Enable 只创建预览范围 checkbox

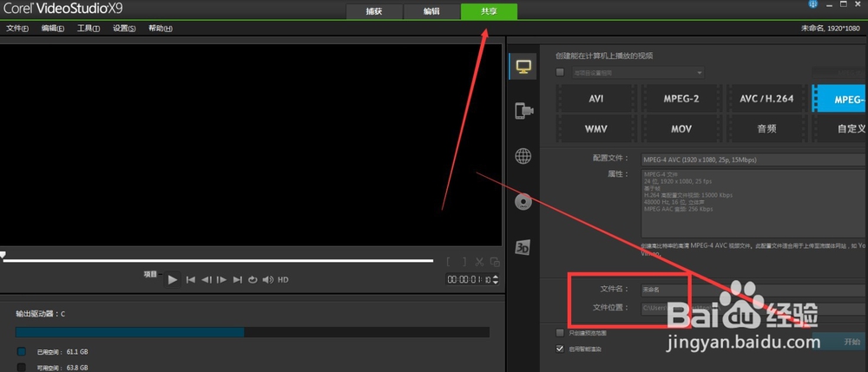tap(560, 333)
